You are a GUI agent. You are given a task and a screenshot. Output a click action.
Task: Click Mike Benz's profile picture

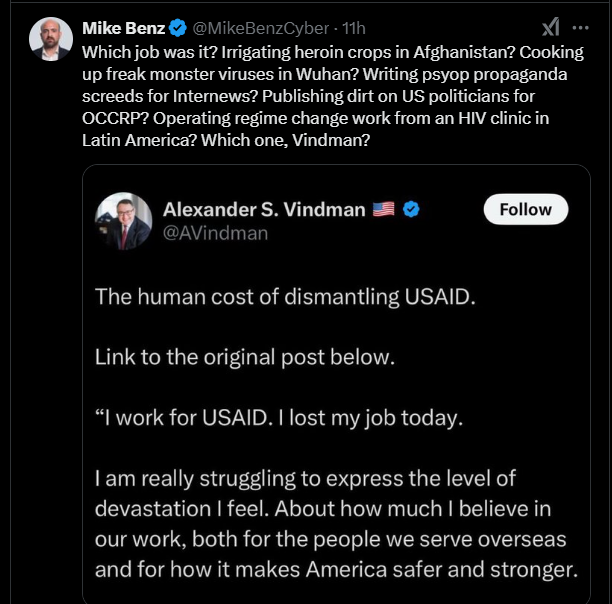(51, 39)
